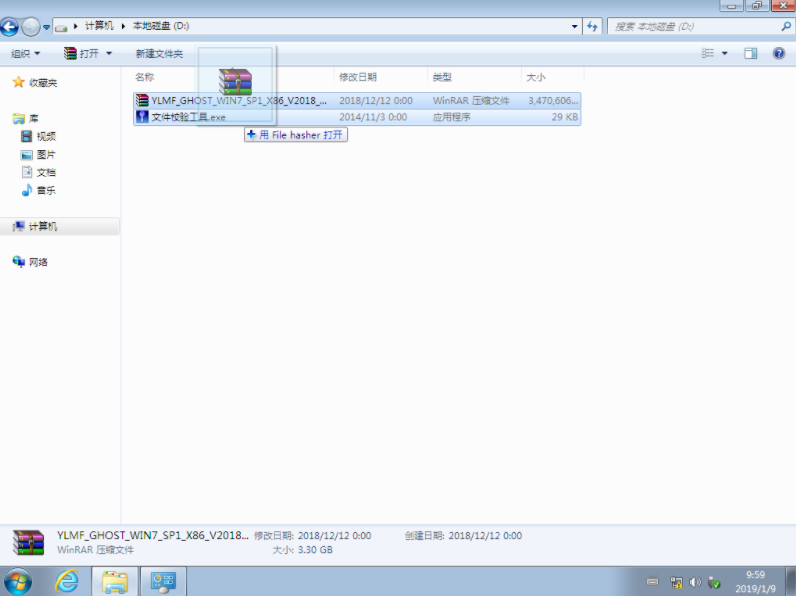Launch Internet Explorer from the taskbar

click(x=67, y=582)
